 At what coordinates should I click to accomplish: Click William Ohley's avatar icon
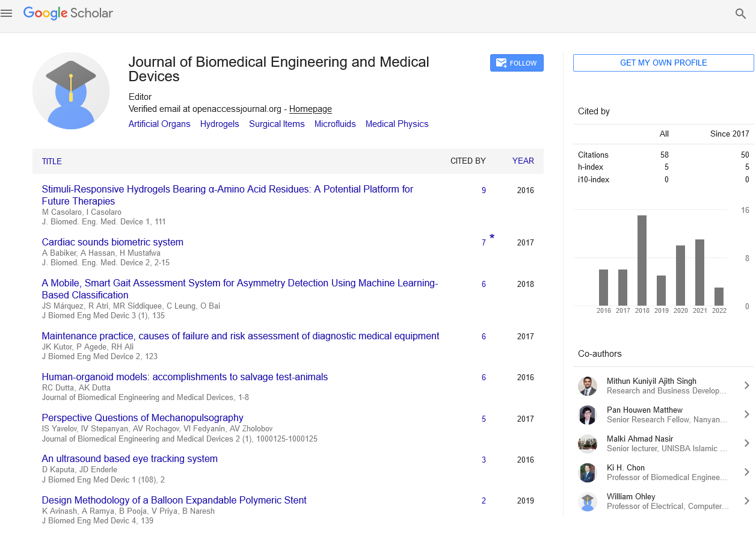[587, 501]
